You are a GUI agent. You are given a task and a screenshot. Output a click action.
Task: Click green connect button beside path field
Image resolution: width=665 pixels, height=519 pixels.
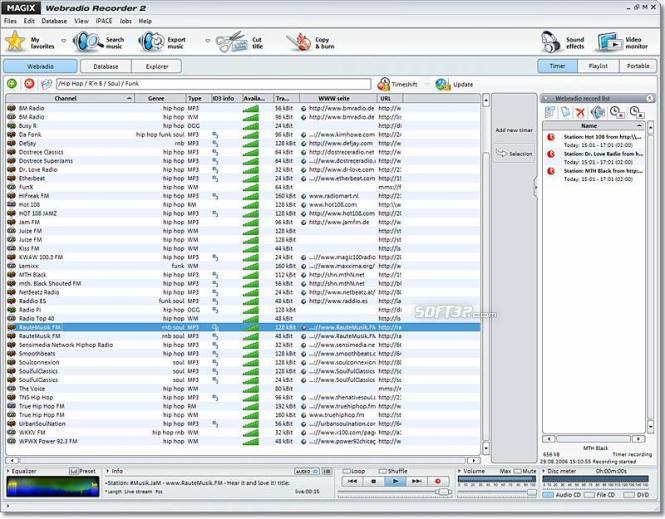click(12, 84)
